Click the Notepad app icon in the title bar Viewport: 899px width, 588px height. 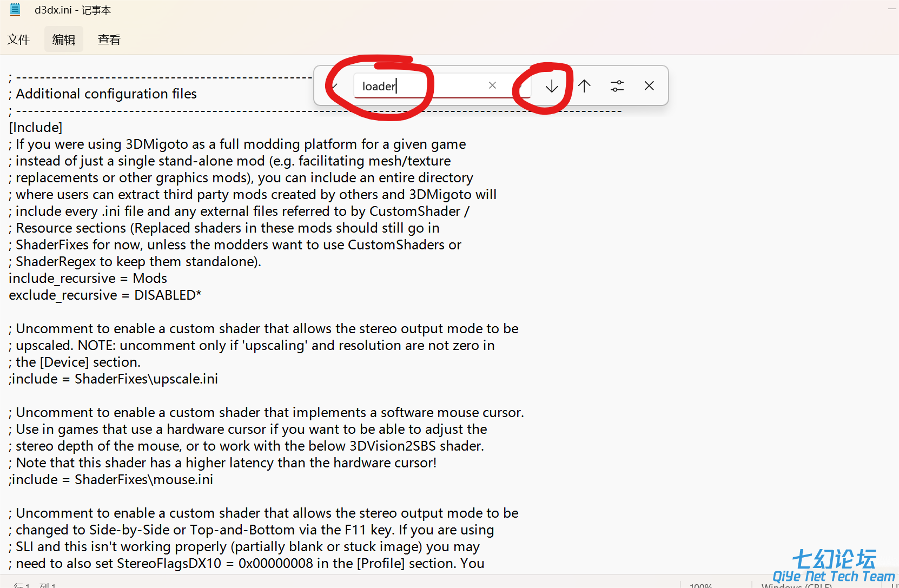(15, 10)
